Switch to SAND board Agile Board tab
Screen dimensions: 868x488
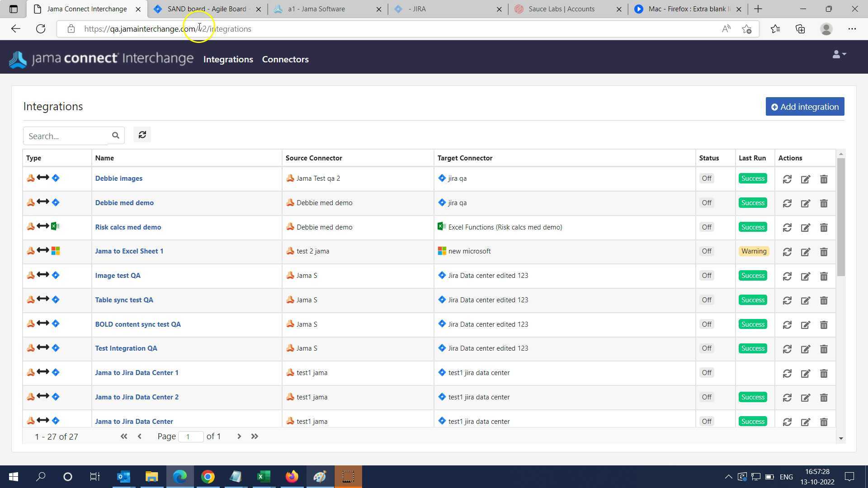(x=207, y=9)
